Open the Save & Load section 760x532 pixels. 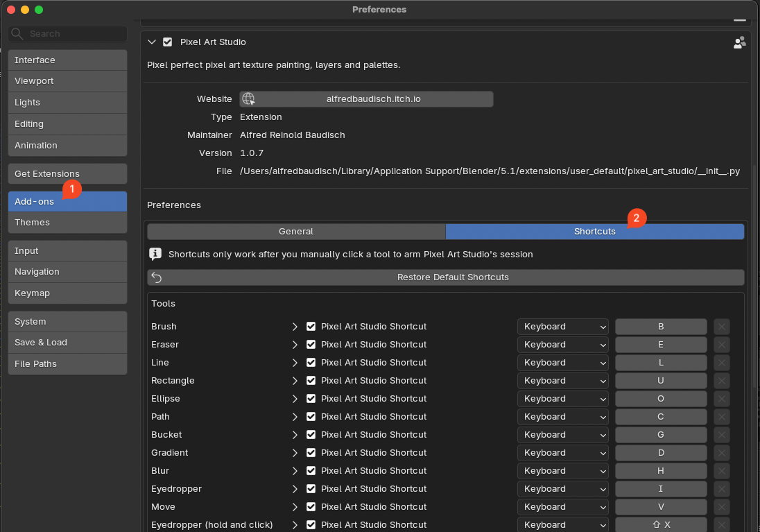67,343
